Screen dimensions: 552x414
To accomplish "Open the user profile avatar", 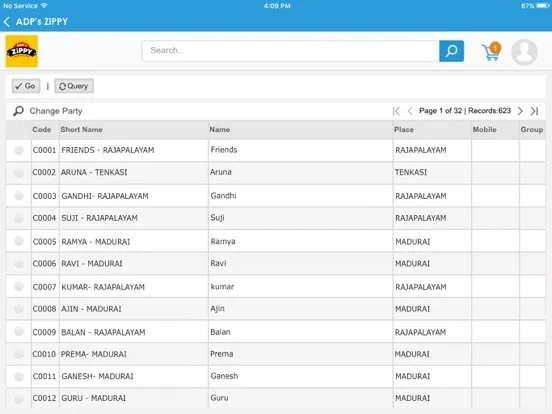I will click(x=524, y=52).
